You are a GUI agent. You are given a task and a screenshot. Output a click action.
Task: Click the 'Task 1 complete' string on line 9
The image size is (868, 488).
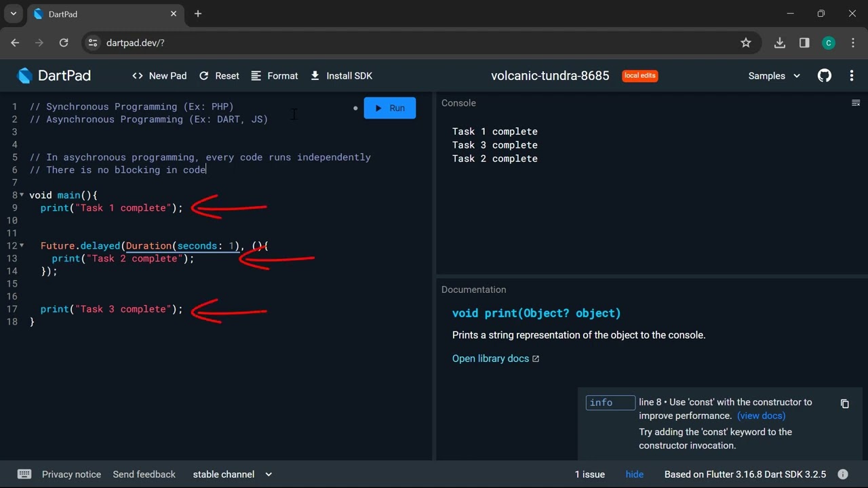pos(123,208)
